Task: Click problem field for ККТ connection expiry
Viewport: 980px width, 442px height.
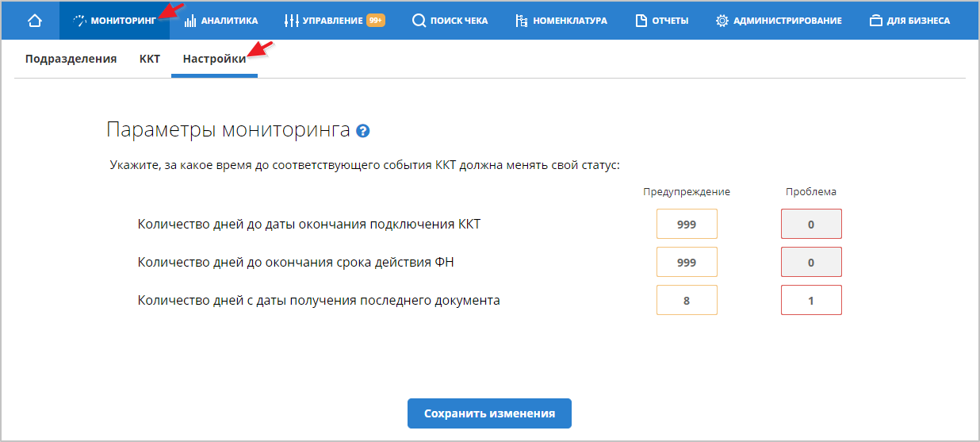Action: 811,224
